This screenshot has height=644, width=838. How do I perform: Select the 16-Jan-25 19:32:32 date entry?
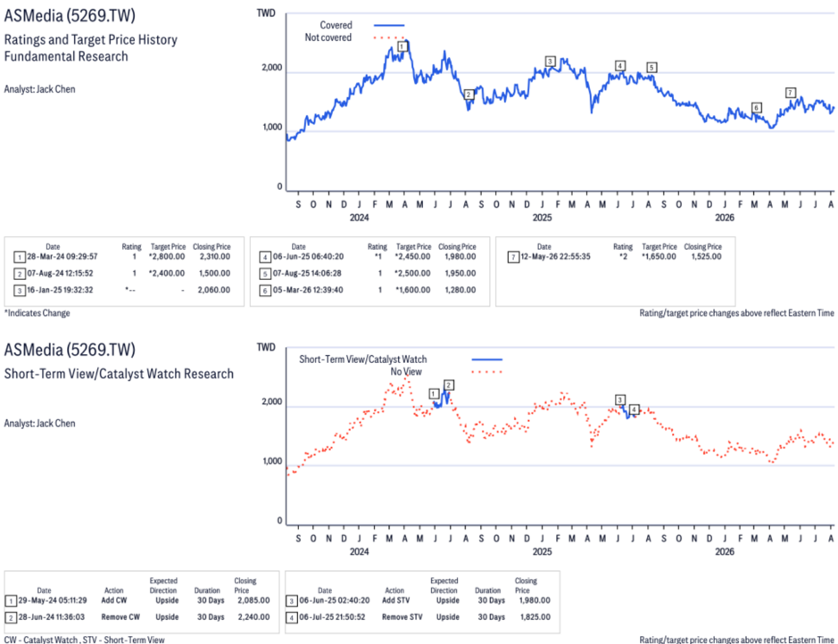60,290
